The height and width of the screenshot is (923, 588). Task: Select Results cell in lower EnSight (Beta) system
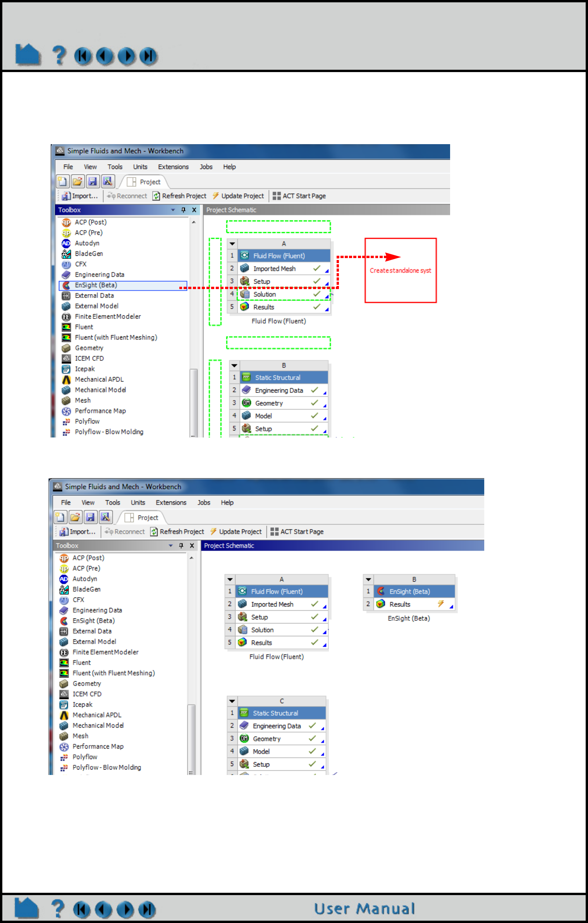tap(414, 604)
